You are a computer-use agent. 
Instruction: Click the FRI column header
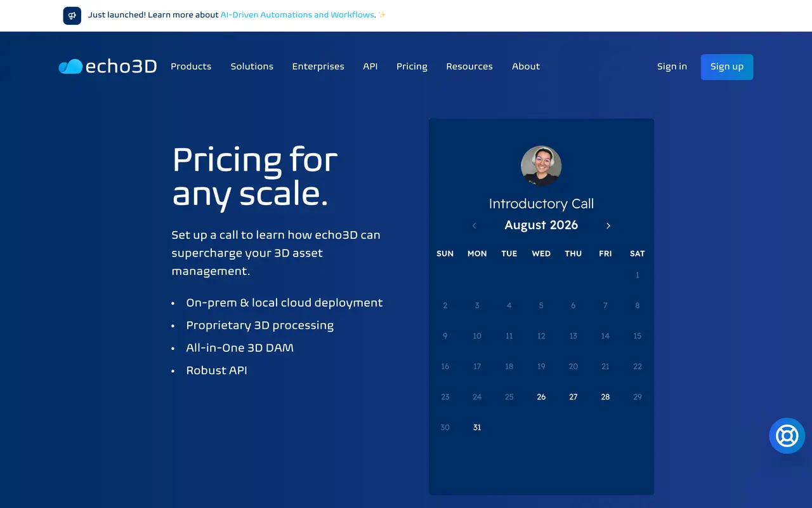click(x=605, y=253)
